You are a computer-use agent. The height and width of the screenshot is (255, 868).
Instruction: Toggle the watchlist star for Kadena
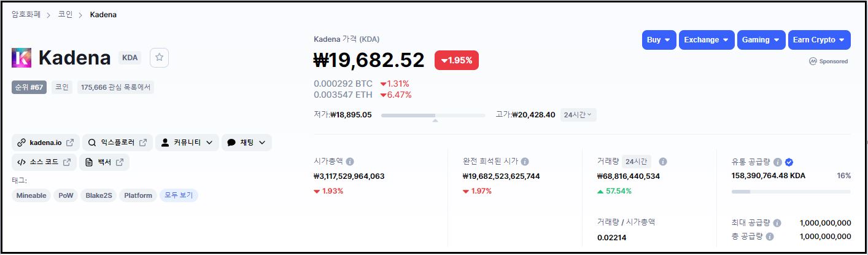pos(159,57)
